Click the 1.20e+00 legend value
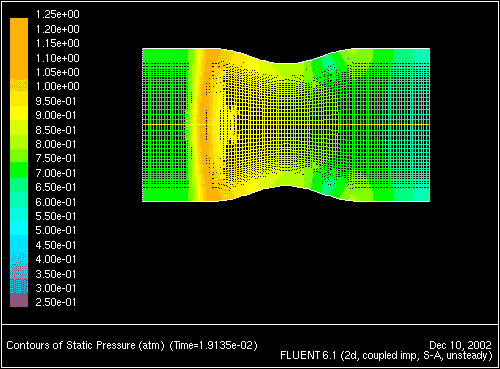Screen dimensions: 500x369 pyautogui.click(x=57, y=29)
